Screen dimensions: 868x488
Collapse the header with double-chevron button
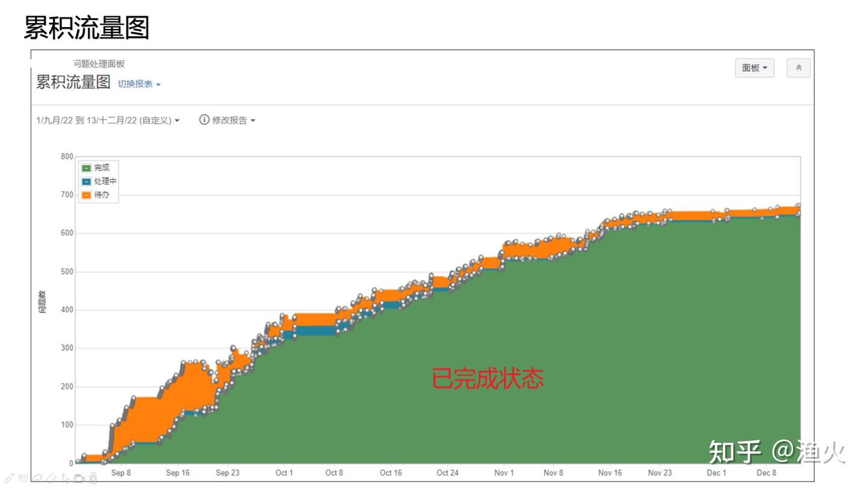(798, 68)
